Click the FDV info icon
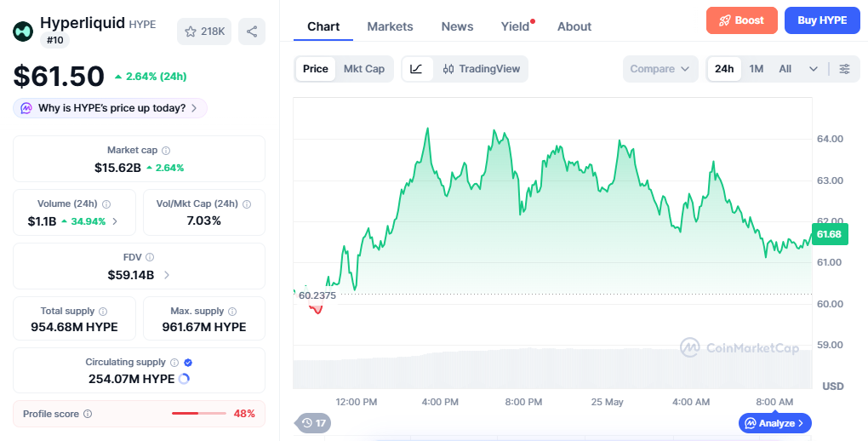This screenshot has height=441, width=868. point(150,257)
